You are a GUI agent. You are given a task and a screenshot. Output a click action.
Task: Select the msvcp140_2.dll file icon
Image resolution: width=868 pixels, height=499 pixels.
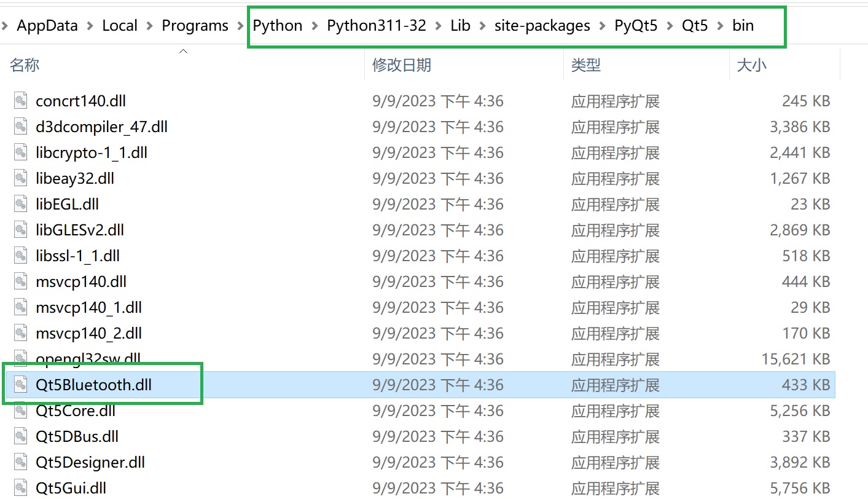[x=21, y=333]
